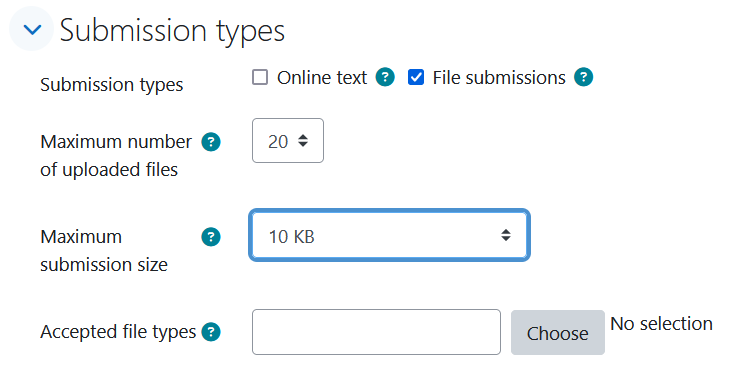This screenshot has width=732, height=366.
Task: Focus the Accepted file types text field
Action: (x=376, y=332)
